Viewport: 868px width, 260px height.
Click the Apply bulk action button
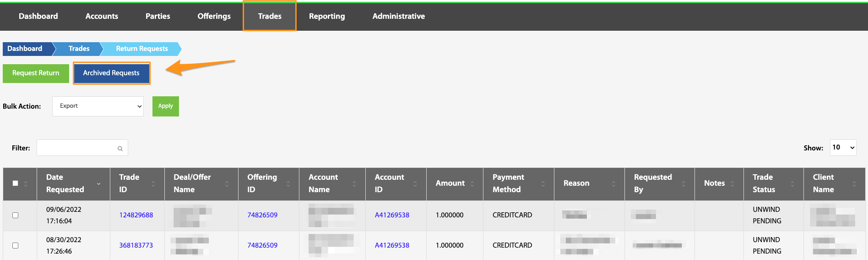pyautogui.click(x=166, y=106)
